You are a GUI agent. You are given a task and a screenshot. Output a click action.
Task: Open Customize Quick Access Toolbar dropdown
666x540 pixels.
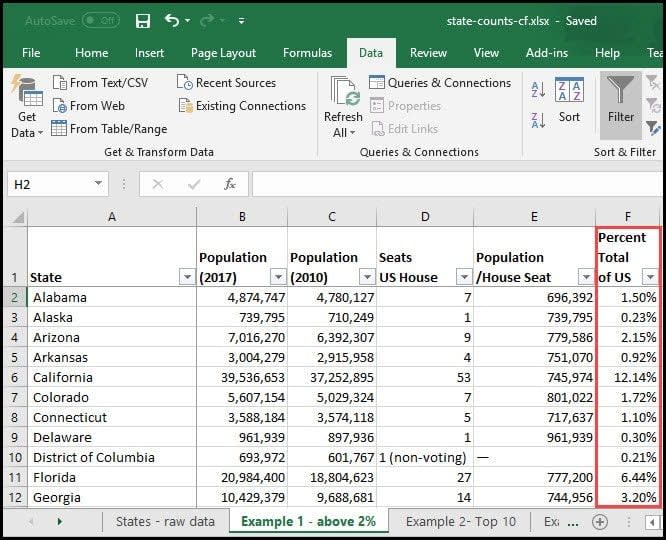click(x=241, y=20)
